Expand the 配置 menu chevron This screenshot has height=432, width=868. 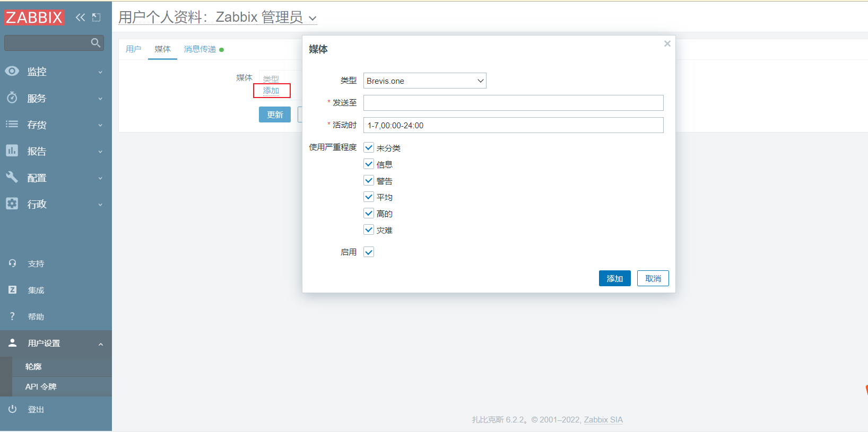pos(100,178)
